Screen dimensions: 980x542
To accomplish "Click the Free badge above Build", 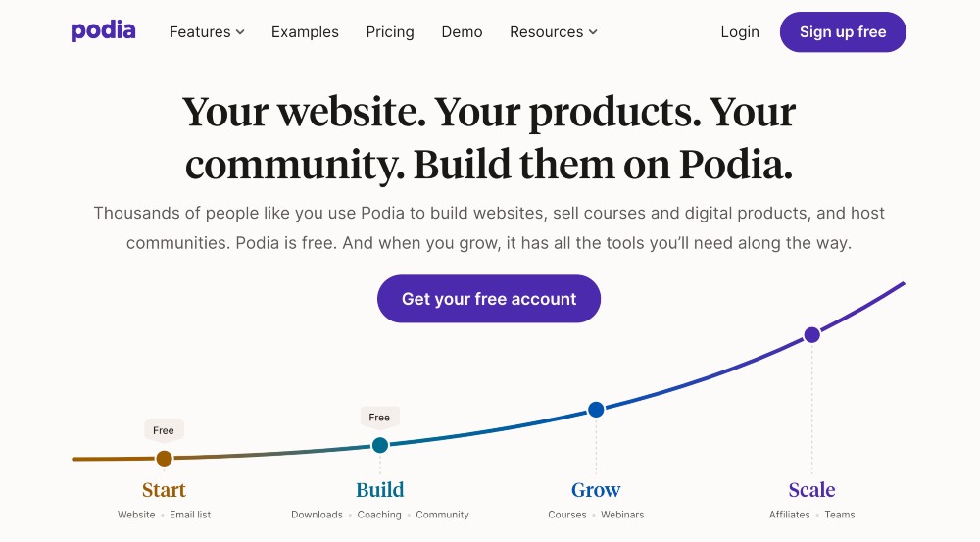I will point(379,418).
